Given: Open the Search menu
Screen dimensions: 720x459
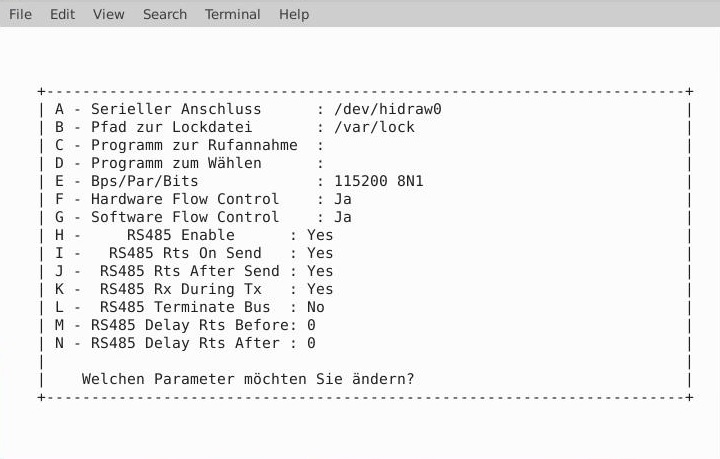Looking at the screenshot, I should tap(165, 14).
